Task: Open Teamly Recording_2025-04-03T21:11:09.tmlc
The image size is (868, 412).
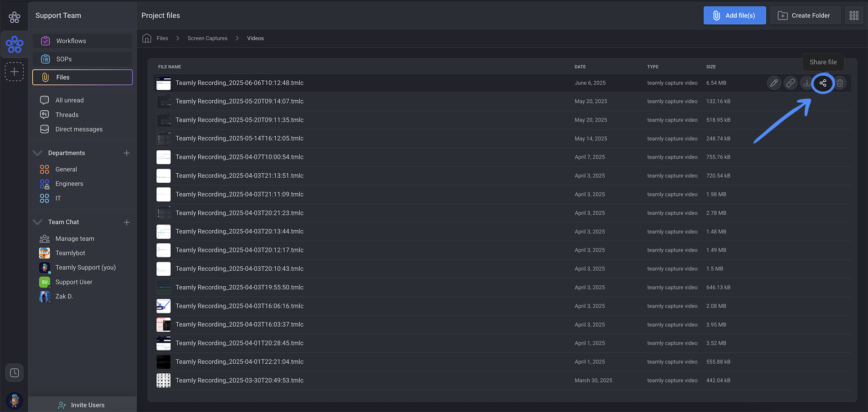Action: (x=240, y=195)
